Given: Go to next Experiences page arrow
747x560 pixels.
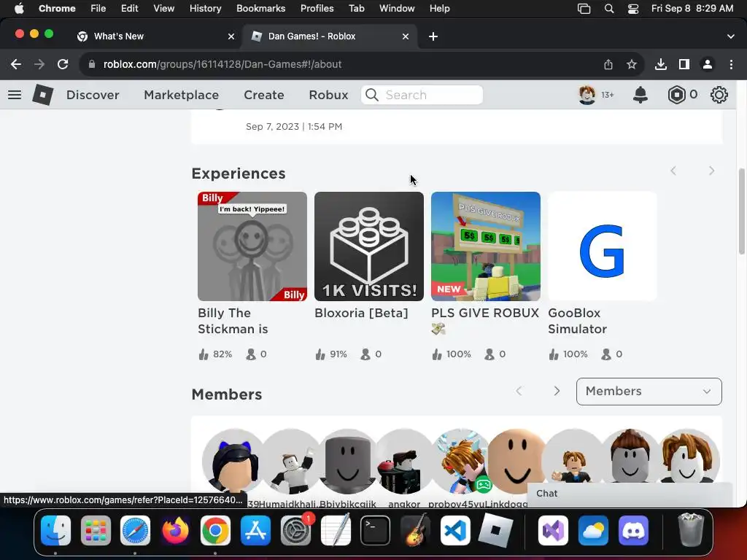Looking at the screenshot, I should point(711,171).
